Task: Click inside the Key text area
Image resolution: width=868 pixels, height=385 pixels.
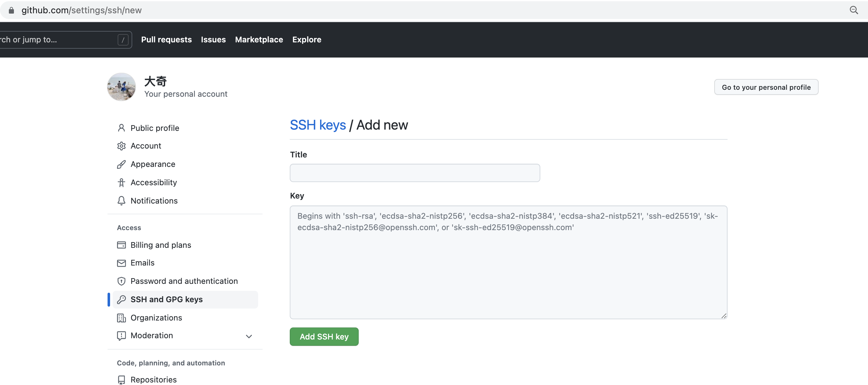Action: 508,262
